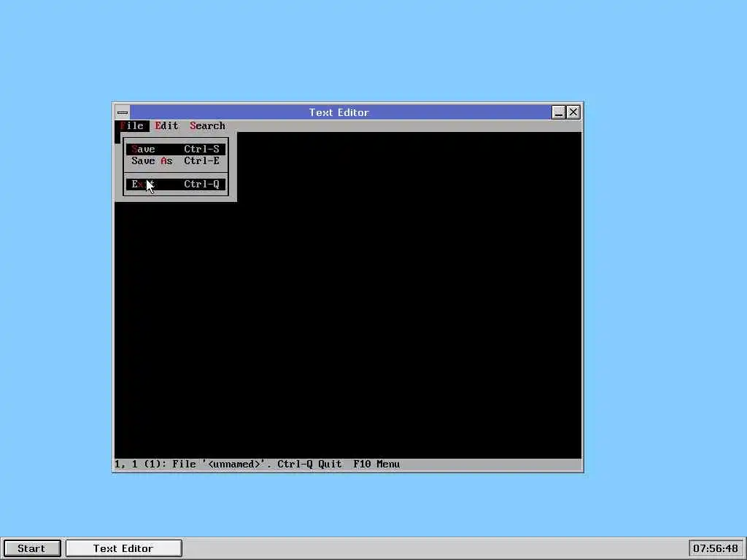This screenshot has width=747, height=560.
Task: Activate the Text Editor taskbar button
Action: tap(123, 548)
